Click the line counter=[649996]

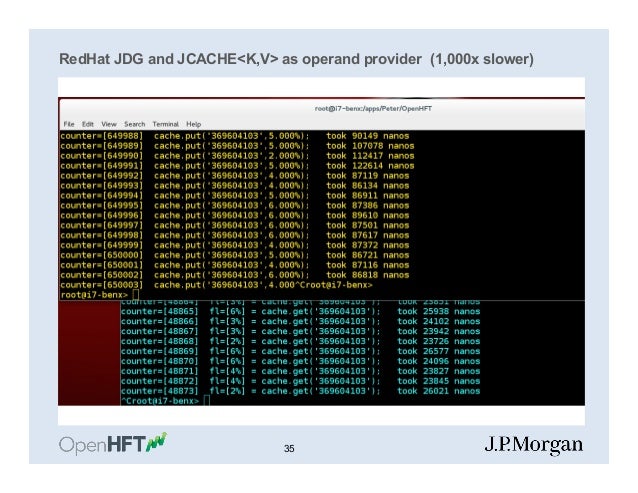[234, 215]
